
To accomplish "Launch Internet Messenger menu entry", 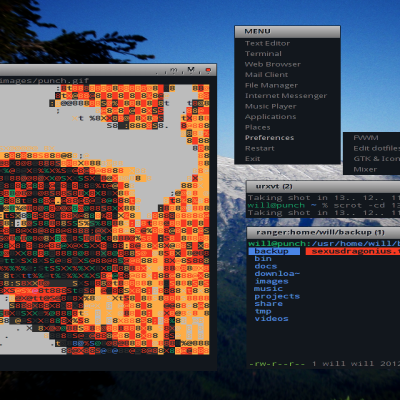I will tap(286, 96).
